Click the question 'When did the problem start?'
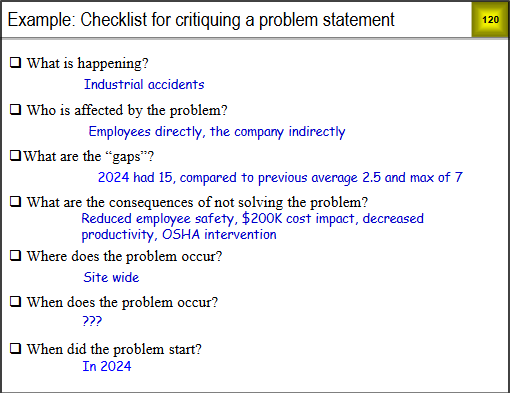510x393 pixels. 114,349
